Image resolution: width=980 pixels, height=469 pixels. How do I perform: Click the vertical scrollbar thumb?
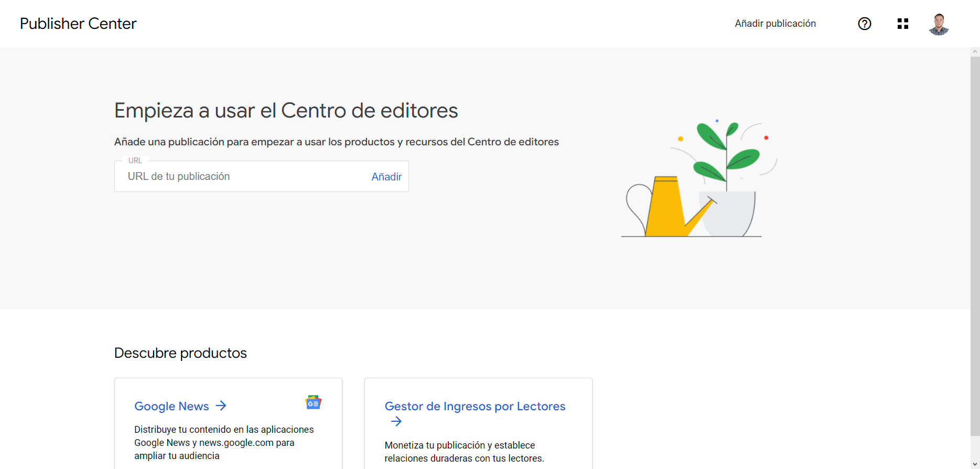pyautogui.click(x=975, y=247)
